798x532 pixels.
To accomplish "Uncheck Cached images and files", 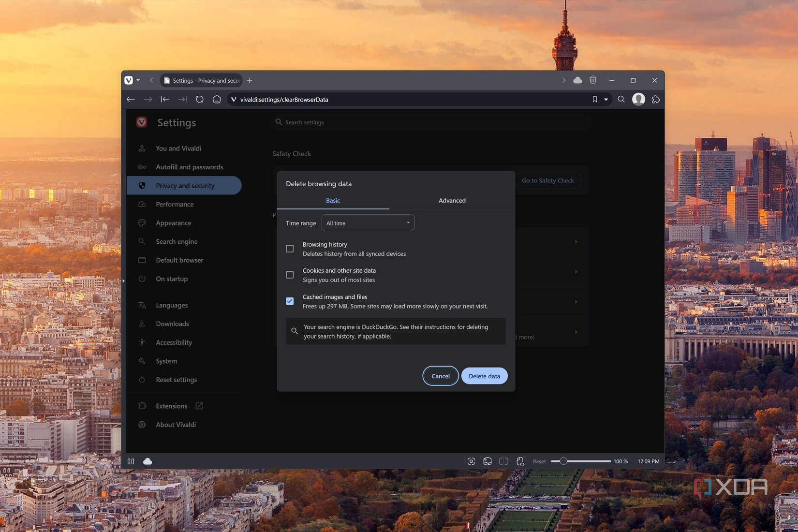I will point(290,301).
